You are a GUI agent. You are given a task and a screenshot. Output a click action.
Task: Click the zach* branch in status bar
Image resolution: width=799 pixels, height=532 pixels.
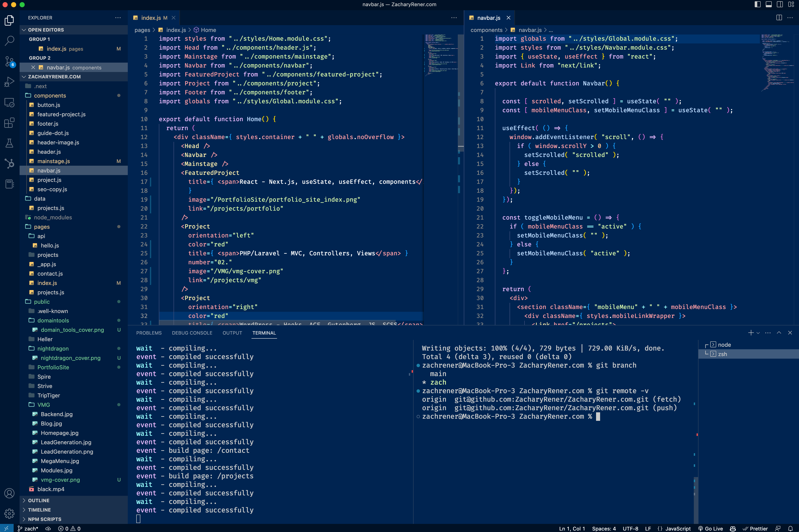point(28,528)
